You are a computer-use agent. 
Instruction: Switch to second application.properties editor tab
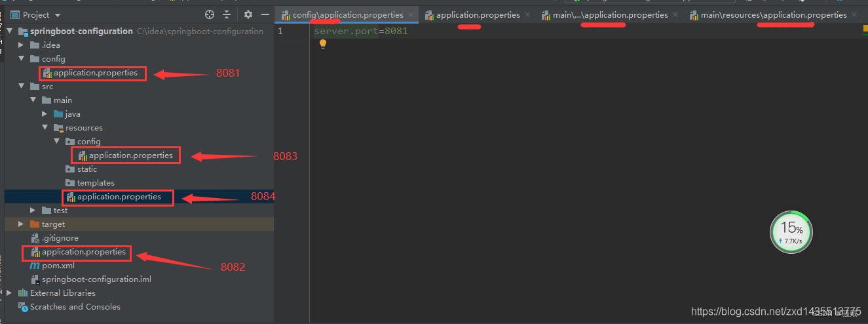pyautogui.click(x=478, y=14)
